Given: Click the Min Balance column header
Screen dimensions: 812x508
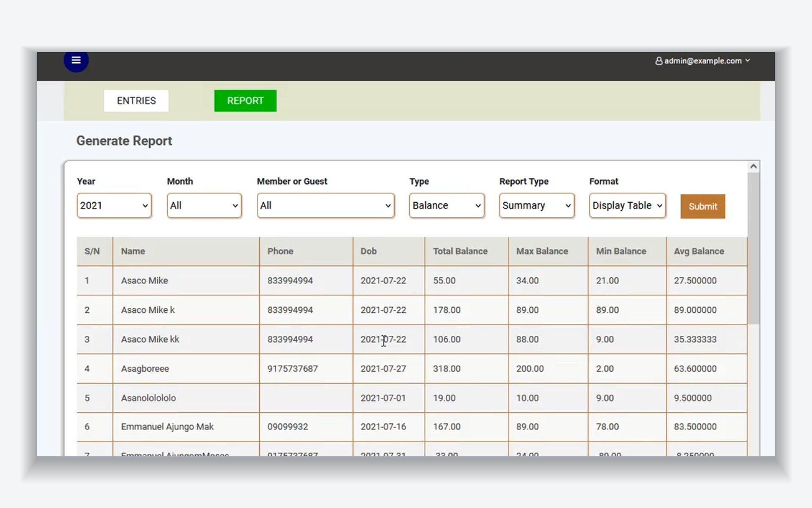Looking at the screenshot, I should pyautogui.click(x=627, y=251).
